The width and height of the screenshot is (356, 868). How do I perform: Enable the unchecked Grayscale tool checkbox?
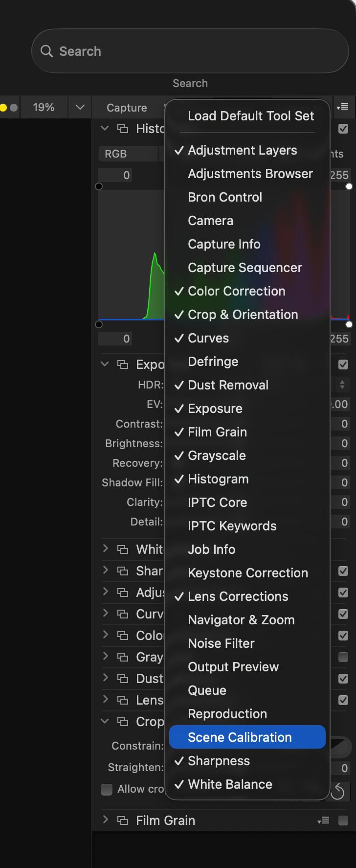[343, 657]
